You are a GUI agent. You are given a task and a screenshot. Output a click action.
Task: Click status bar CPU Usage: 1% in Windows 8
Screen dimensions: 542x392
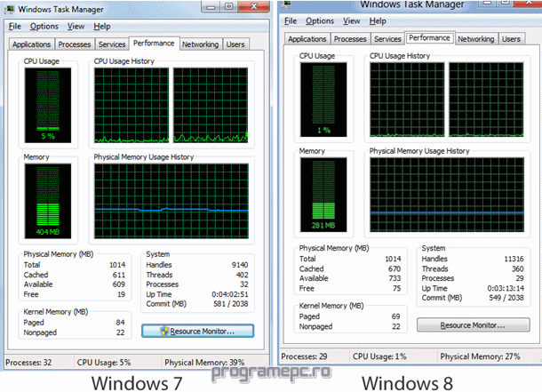[x=379, y=356]
